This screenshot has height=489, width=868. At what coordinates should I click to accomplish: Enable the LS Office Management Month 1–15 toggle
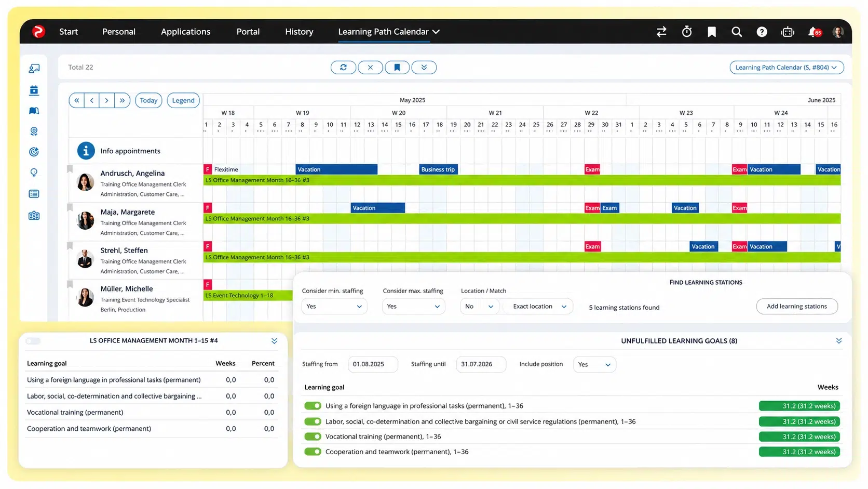point(33,341)
